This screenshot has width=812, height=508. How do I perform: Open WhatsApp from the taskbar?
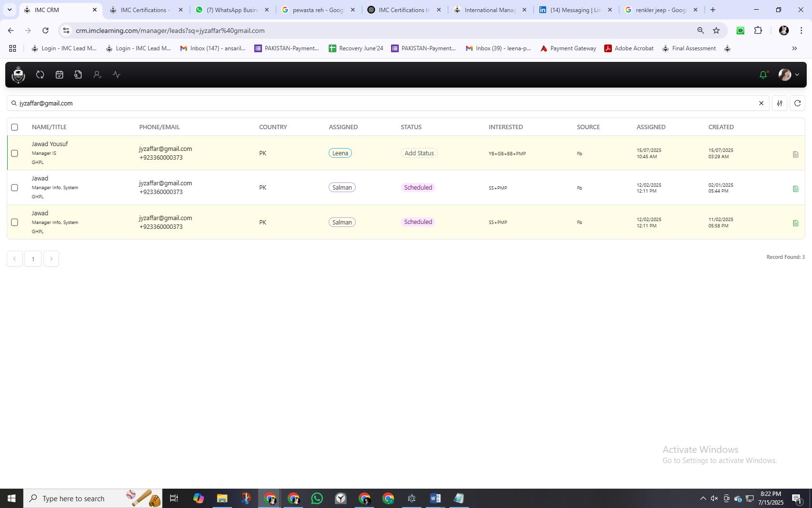pos(317,498)
